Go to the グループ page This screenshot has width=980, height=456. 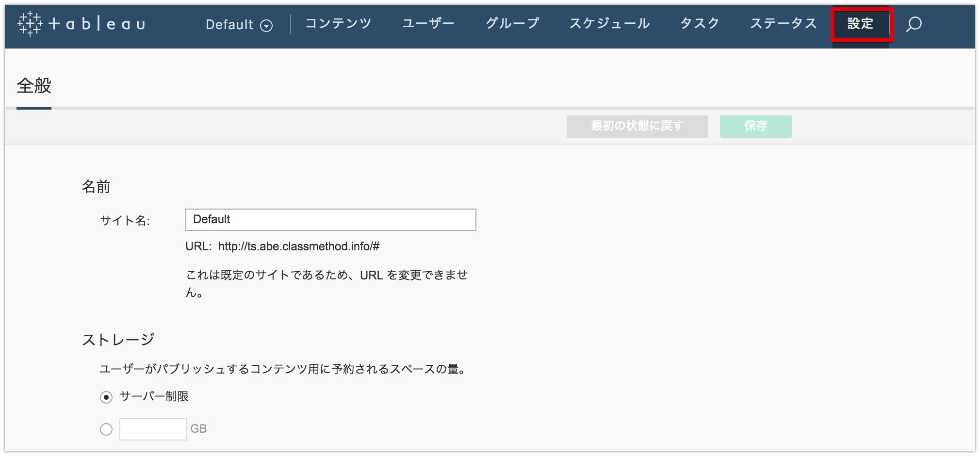pyautogui.click(x=513, y=23)
